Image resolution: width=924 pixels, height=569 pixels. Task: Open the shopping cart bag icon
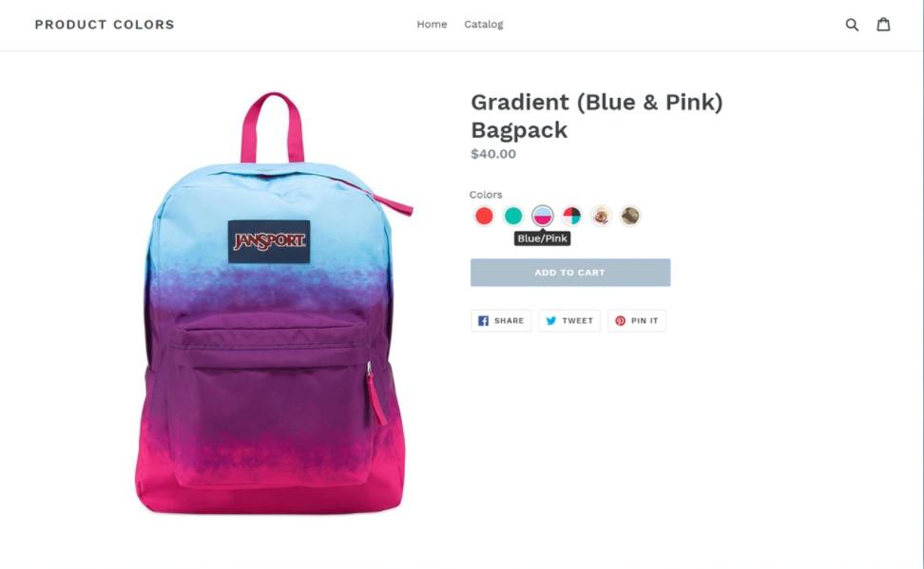tap(883, 24)
